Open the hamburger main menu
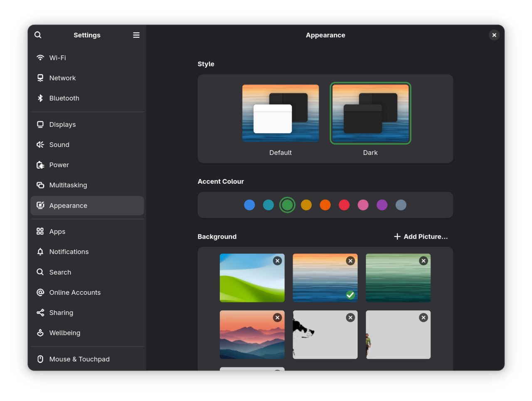 coord(136,35)
